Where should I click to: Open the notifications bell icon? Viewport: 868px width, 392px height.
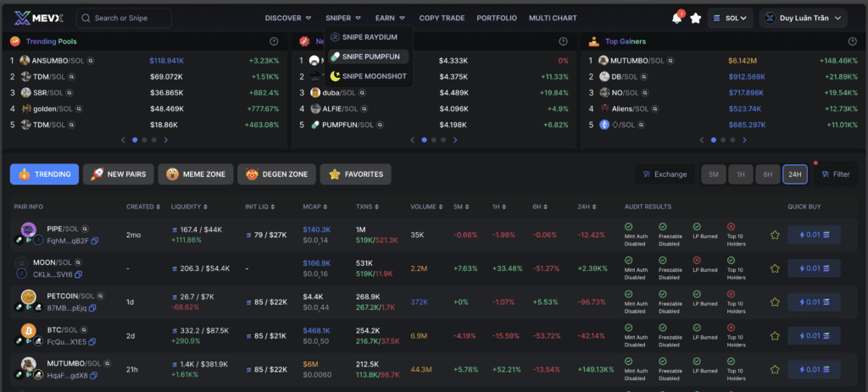(676, 19)
